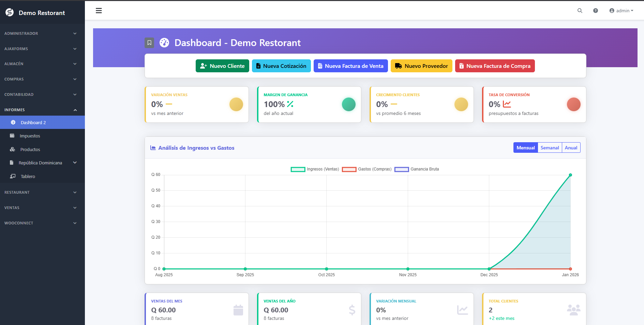The height and width of the screenshot is (325, 644).
Task: Click the Nuevo Cliente button
Action: pos(222,66)
